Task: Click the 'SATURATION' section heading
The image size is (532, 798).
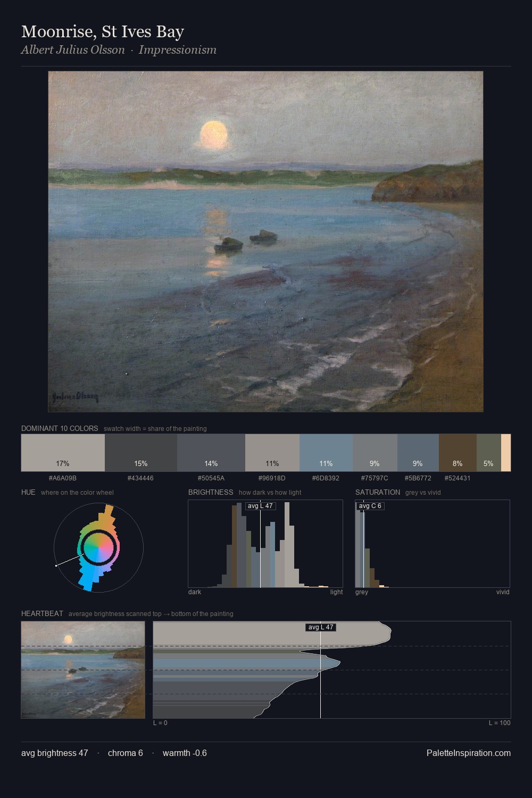Action: click(378, 492)
